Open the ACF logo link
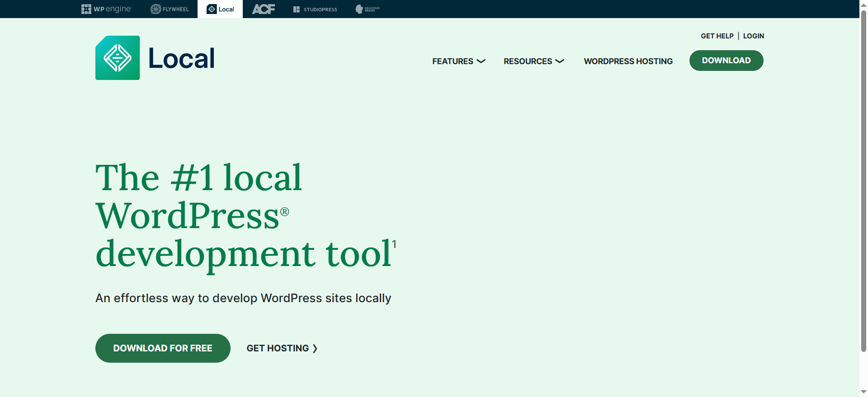The height and width of the screenshot is (397, 868). pos(263,9)
